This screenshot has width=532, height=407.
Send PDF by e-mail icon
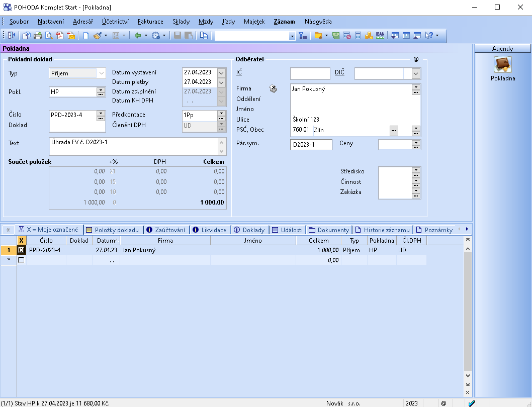point(71,35)
